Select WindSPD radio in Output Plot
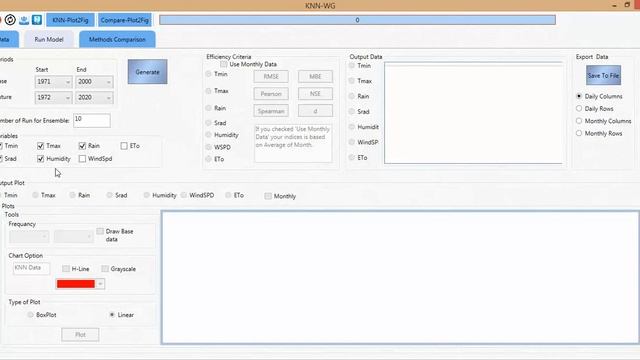 click(x=184, y=195)
